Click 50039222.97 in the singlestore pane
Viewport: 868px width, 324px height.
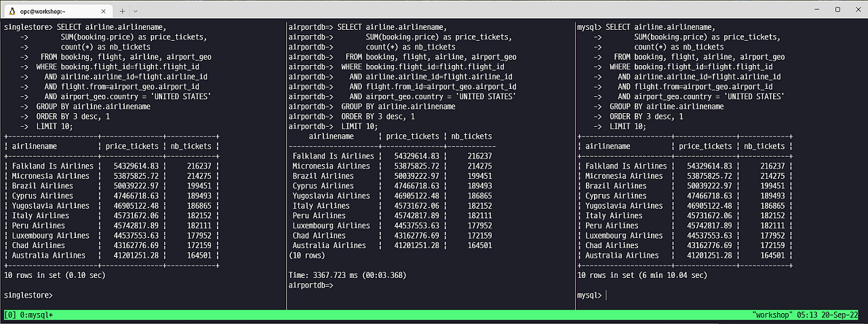click(136, 186)
